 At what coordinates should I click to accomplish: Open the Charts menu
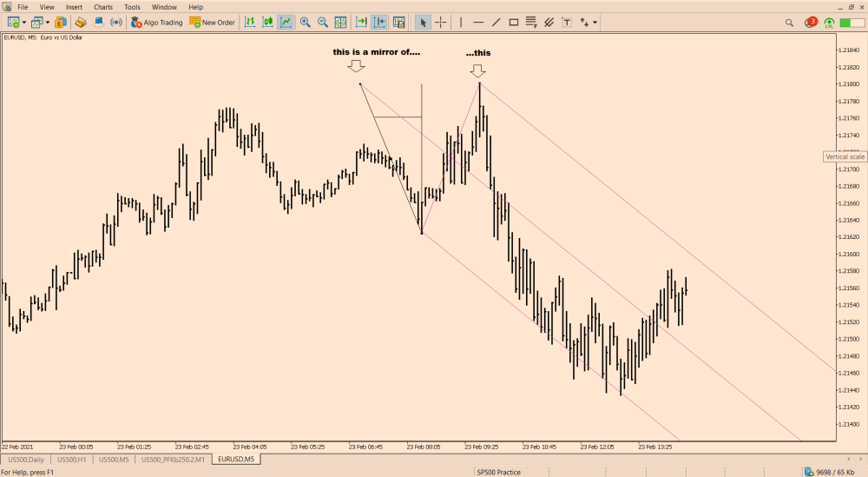pos(103,7)
